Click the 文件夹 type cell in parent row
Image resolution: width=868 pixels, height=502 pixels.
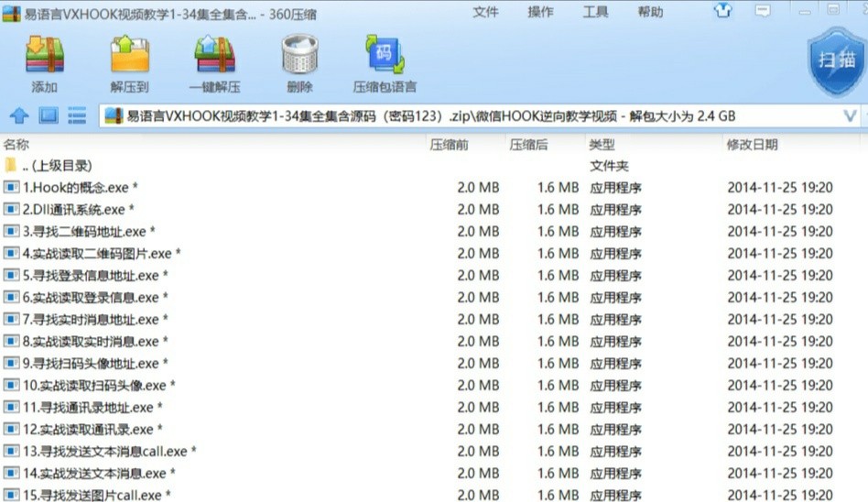(x=609, y=166)
